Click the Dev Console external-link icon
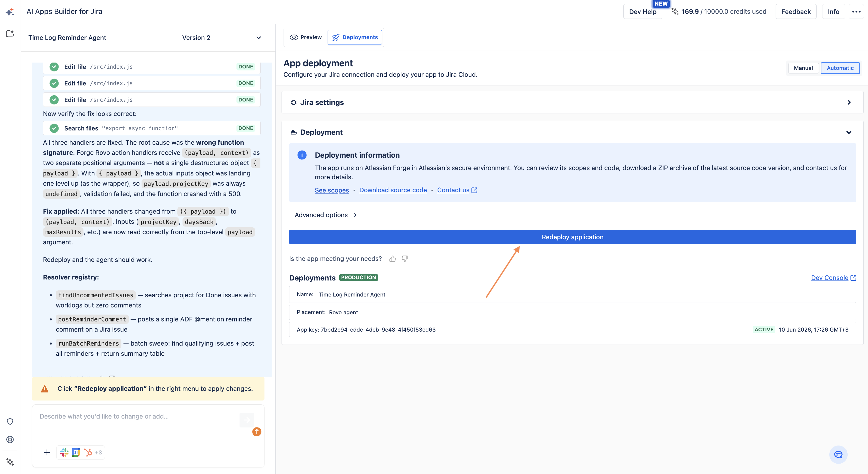This screenshot has height=474, width=868. [853, 278]
